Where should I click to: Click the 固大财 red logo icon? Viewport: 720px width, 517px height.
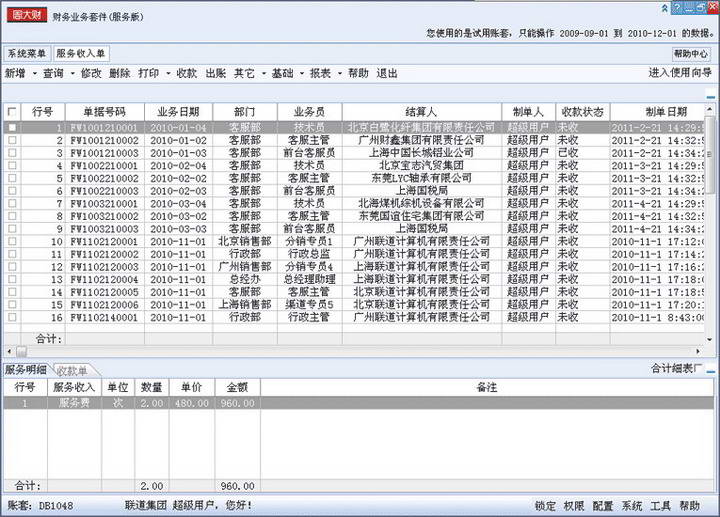(x=27, y=15)
